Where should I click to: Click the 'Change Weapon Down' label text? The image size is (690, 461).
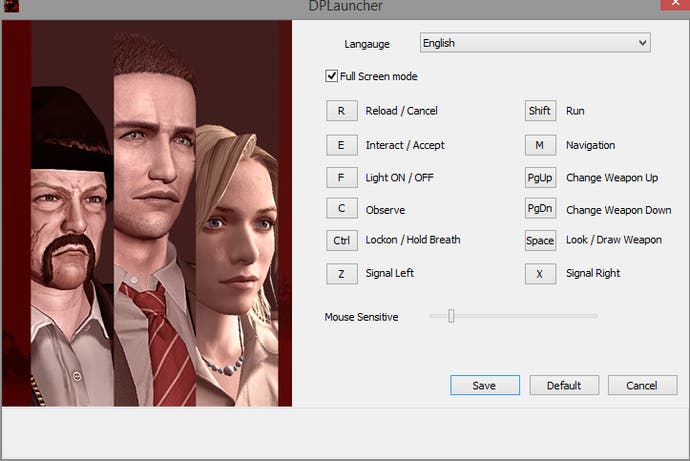(618, 210)
